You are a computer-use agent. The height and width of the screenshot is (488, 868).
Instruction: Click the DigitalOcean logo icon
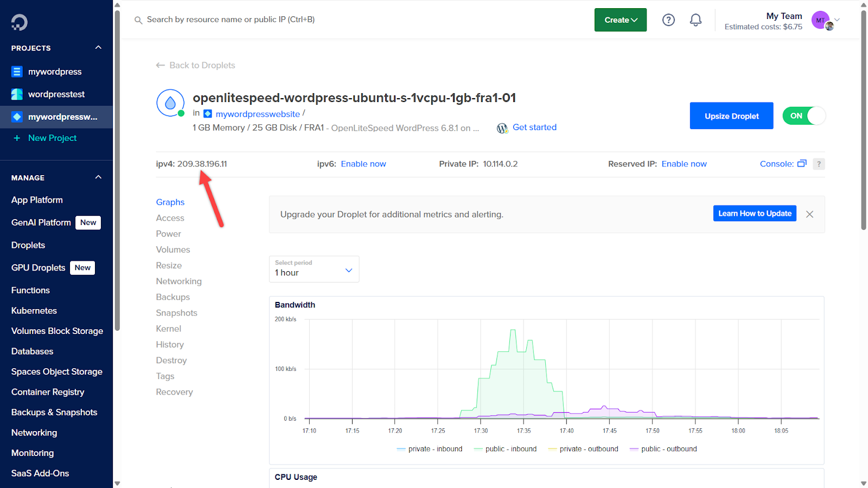(x=19, y=22)
